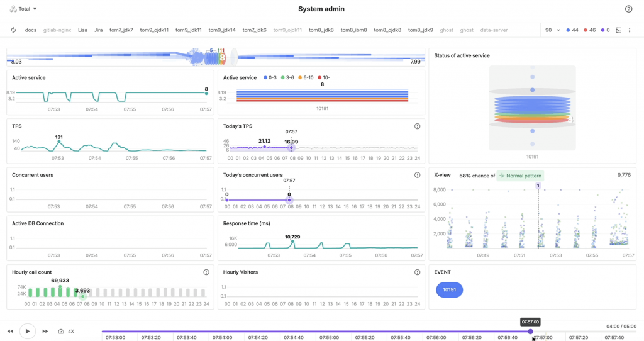Click the rewind playback button
Image resolution: width=644 pixels, height=341 pixels.
tap(11, 332)
